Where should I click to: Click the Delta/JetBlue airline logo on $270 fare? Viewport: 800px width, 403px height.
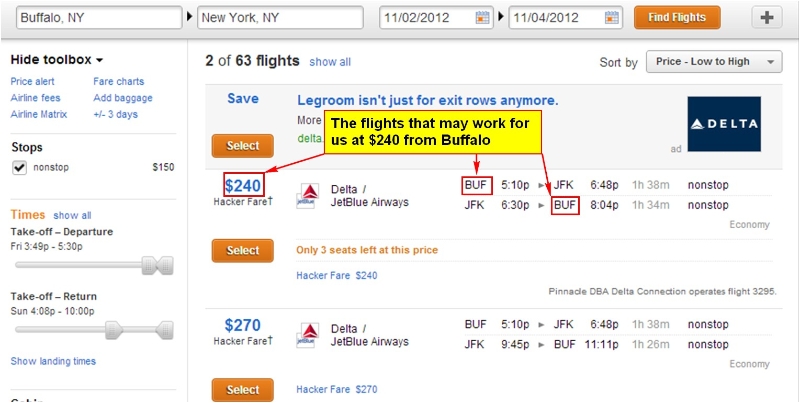pos(309,335)
